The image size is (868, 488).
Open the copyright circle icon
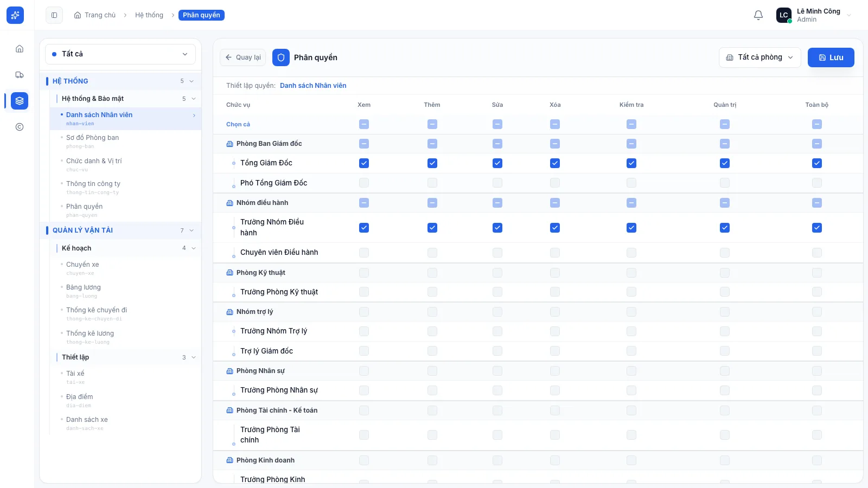(20, 127)
